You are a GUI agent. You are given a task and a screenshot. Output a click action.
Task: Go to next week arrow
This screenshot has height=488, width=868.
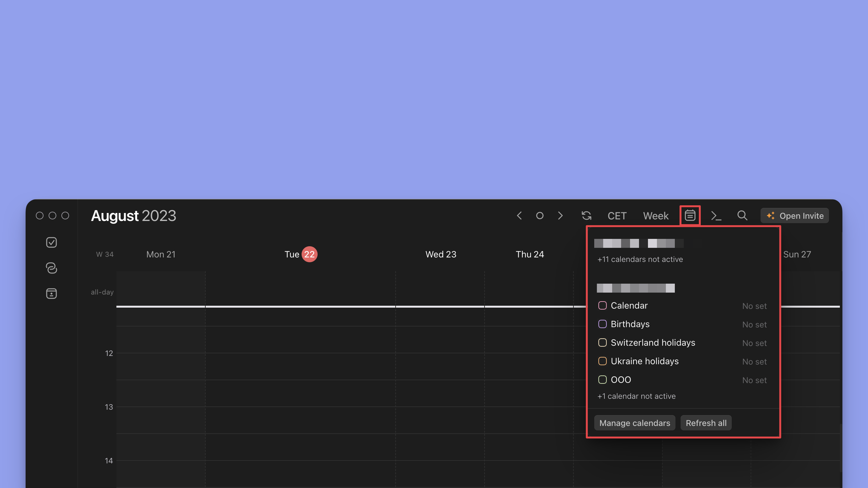560,216
